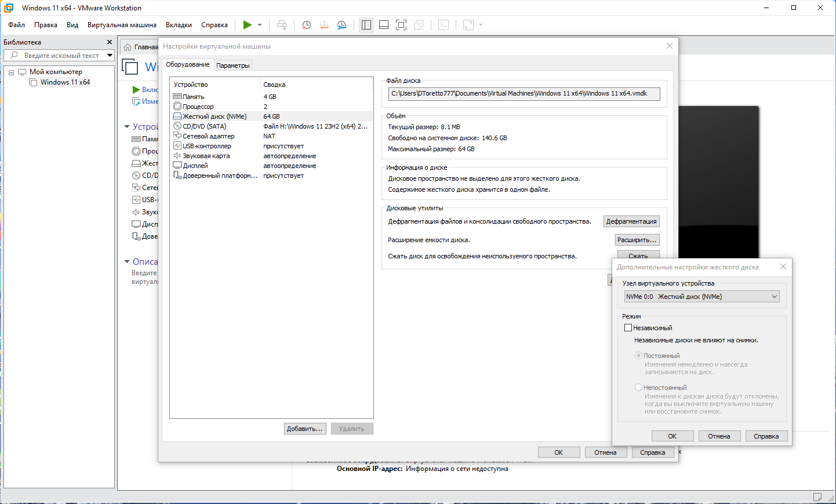
Task: Select the Доверенный платформенный модуль row
Action: (271, 176)
